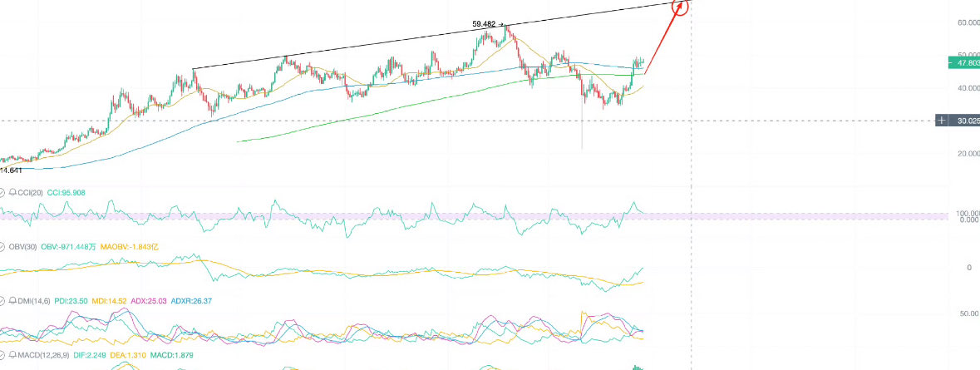The width and height of the screenshot is (980, 370).
Task: Click the bell alert icon beside MACD(12,26,9)
Action: tap(12, 356)
